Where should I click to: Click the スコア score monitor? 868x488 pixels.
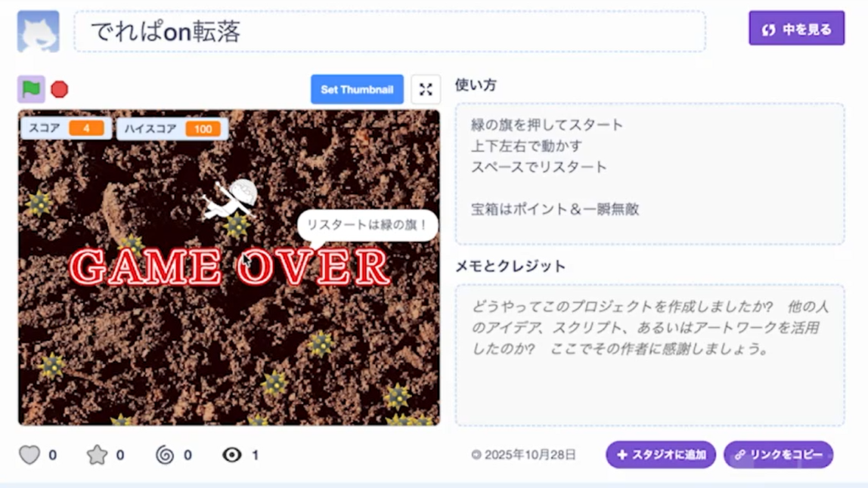(67, 128)
